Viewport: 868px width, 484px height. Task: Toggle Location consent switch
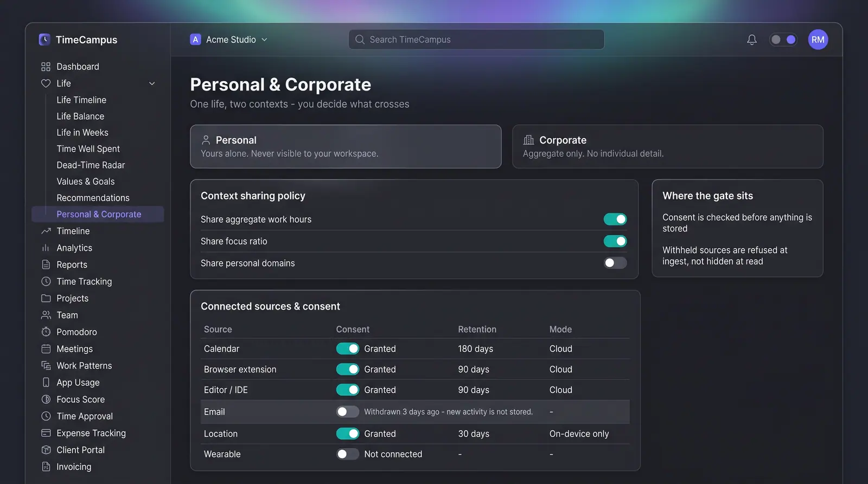[x=347, y=434]
